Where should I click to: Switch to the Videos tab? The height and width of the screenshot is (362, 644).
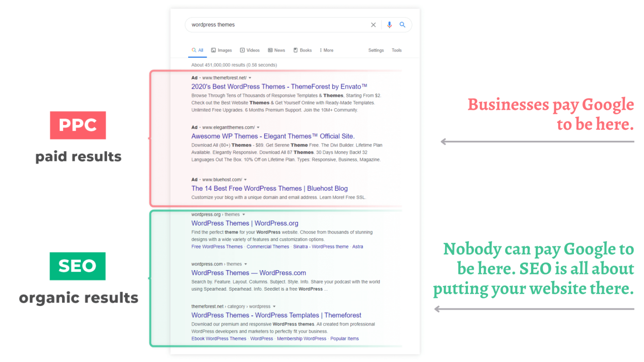[x=250, y=50]
